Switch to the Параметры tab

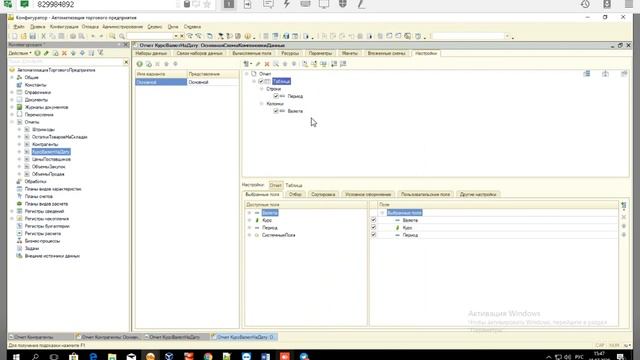(320, 53)
